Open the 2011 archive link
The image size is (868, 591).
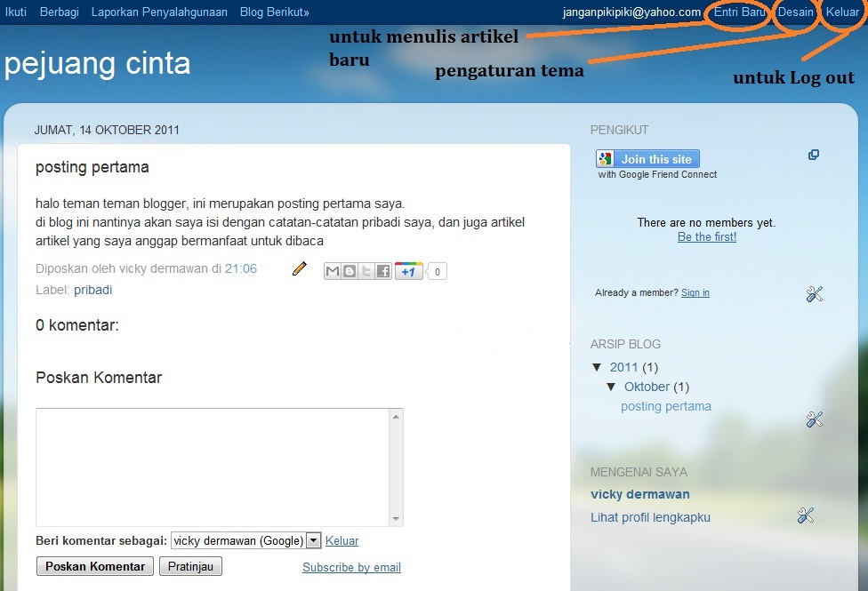[624, 367]
